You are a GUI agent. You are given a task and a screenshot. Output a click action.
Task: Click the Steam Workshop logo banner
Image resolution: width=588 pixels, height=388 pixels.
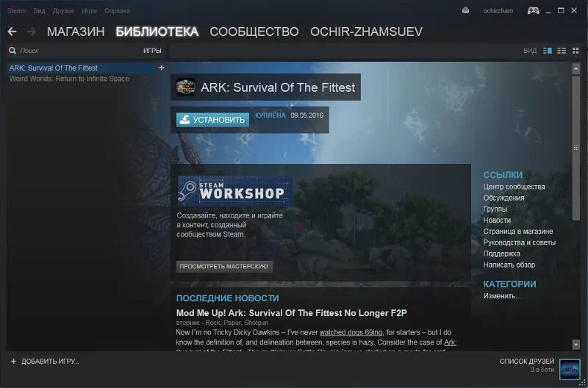(x=234, y=191)
